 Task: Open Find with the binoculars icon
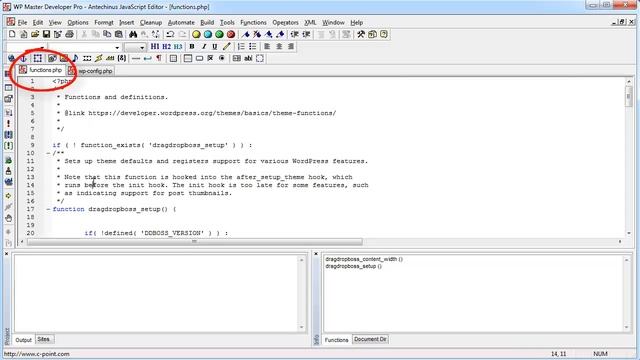[133, 34]
